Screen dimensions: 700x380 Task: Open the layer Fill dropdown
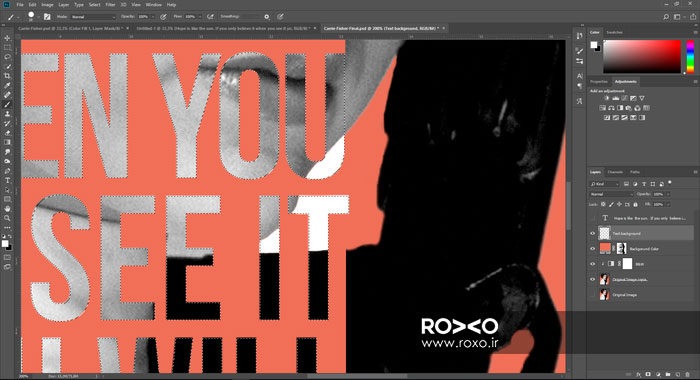point(668,204)
